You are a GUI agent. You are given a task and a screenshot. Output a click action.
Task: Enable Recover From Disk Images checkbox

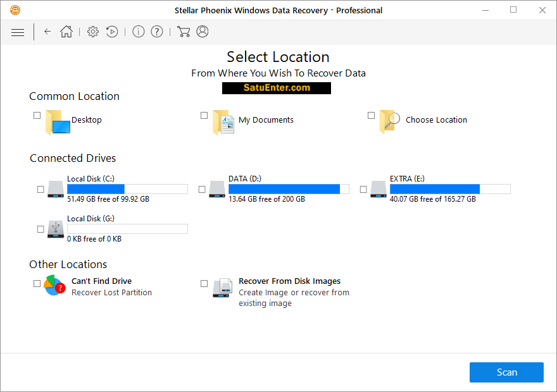point(204,283)
